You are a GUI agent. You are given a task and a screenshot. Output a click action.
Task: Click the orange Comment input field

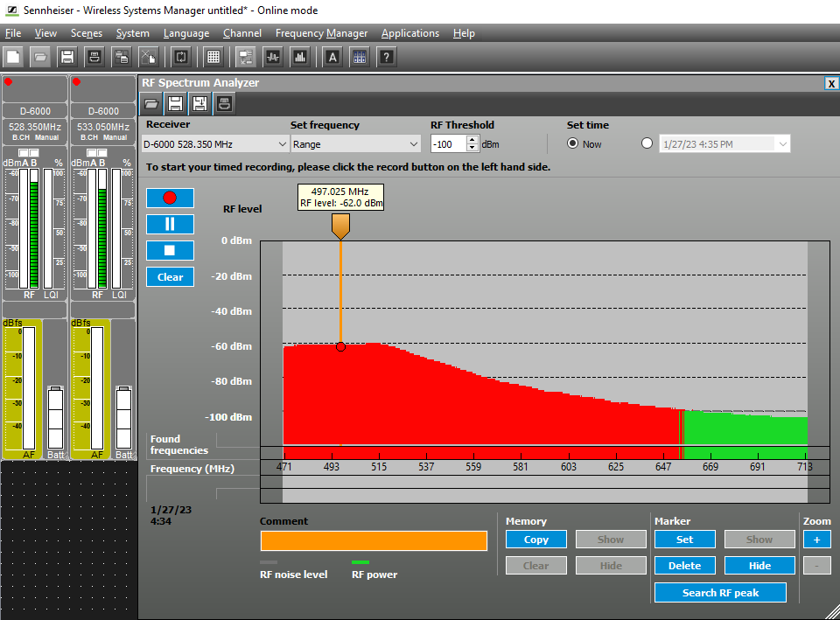point(374,540)
